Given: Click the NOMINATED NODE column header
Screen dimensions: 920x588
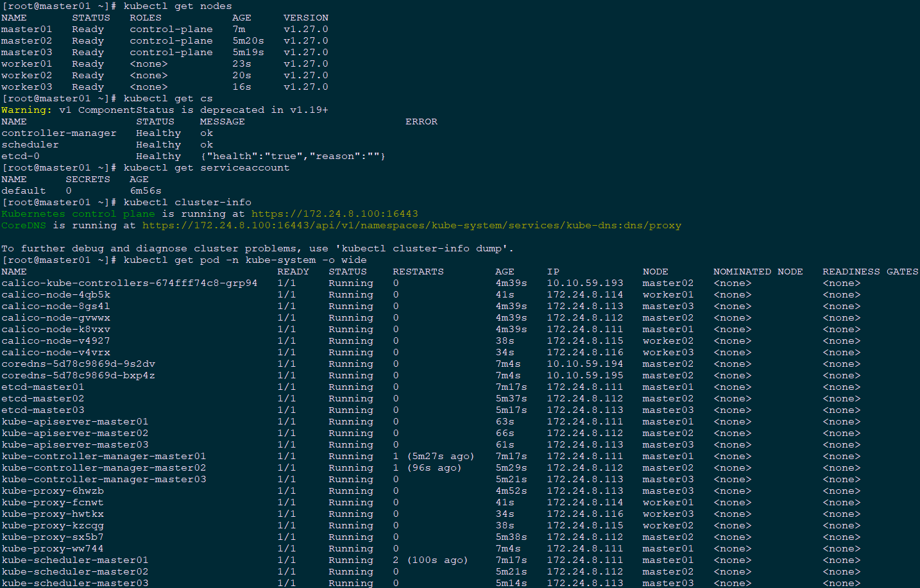Looking at the screenshot, I should pyautogui.click(x=758, y=272).
